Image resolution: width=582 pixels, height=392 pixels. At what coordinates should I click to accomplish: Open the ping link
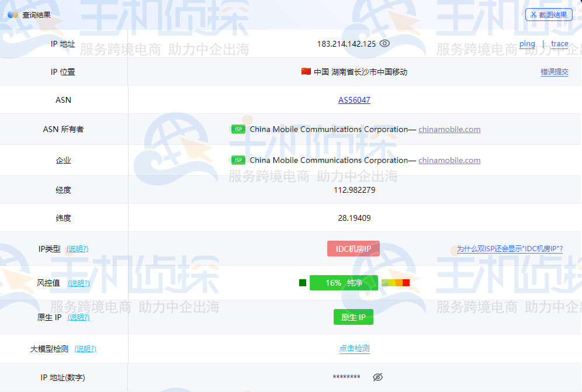527,43
